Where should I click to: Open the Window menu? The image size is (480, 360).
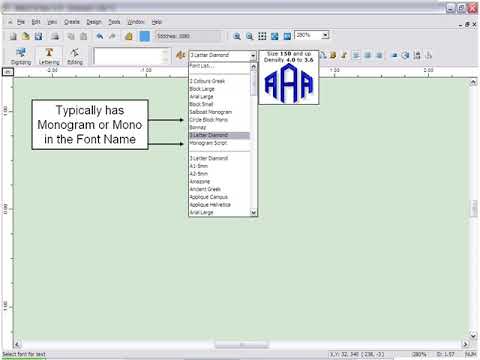(136, 22)
